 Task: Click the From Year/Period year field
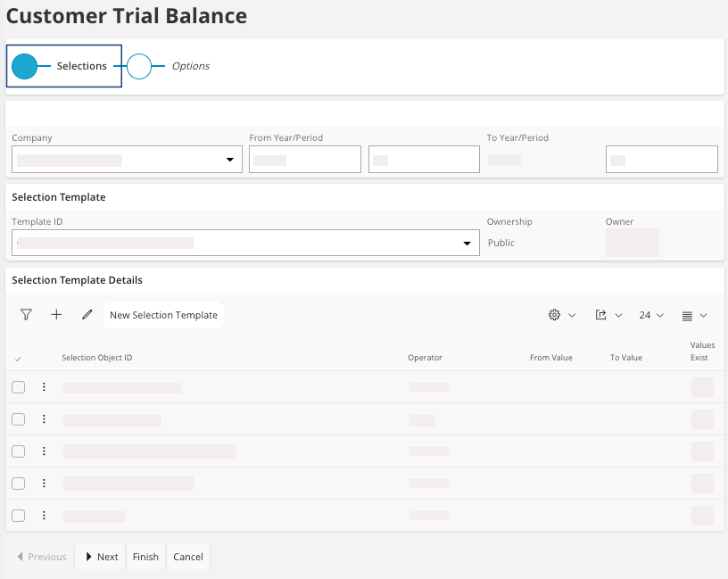point(304,160)
